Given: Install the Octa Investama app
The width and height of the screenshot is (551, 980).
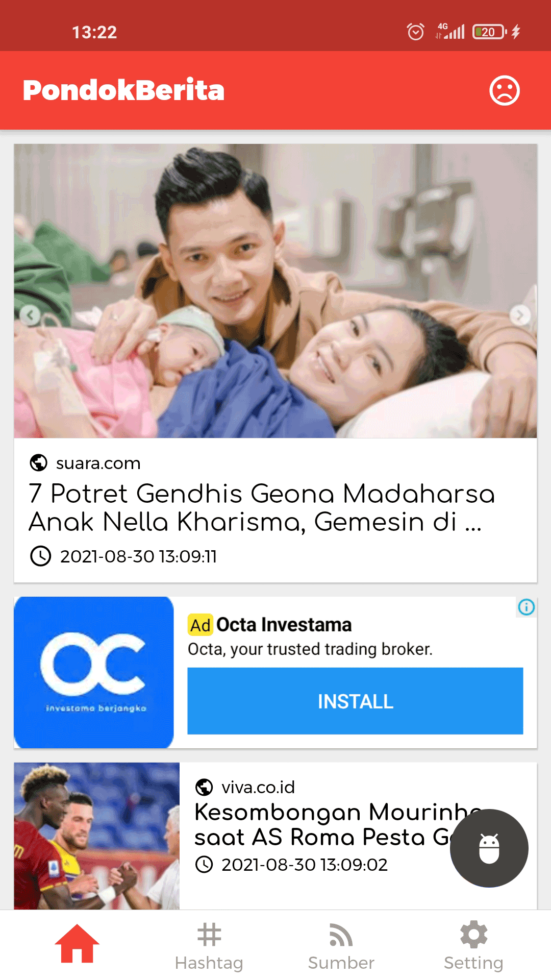Looking at the screenshot, I should 355,701.
